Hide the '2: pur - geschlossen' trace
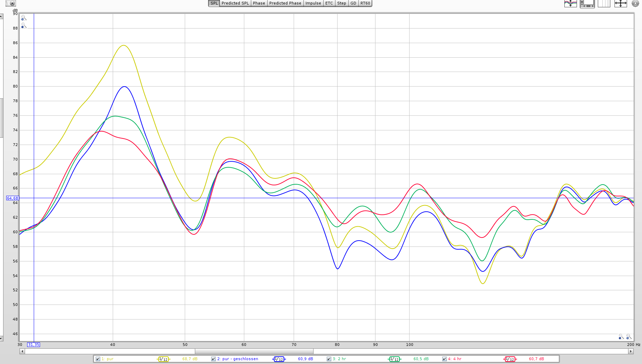The height and width of the screenshot is (364, 642). [x=214, y=359]
